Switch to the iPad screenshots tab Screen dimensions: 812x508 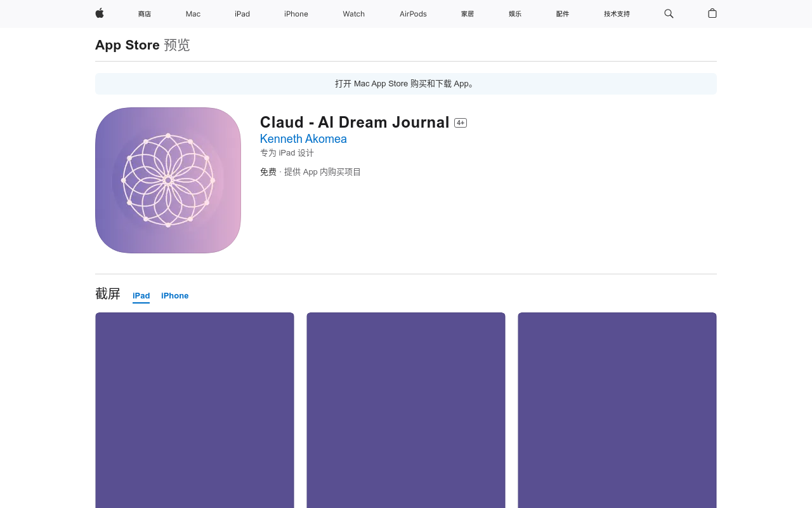click(x=141, y=296)
